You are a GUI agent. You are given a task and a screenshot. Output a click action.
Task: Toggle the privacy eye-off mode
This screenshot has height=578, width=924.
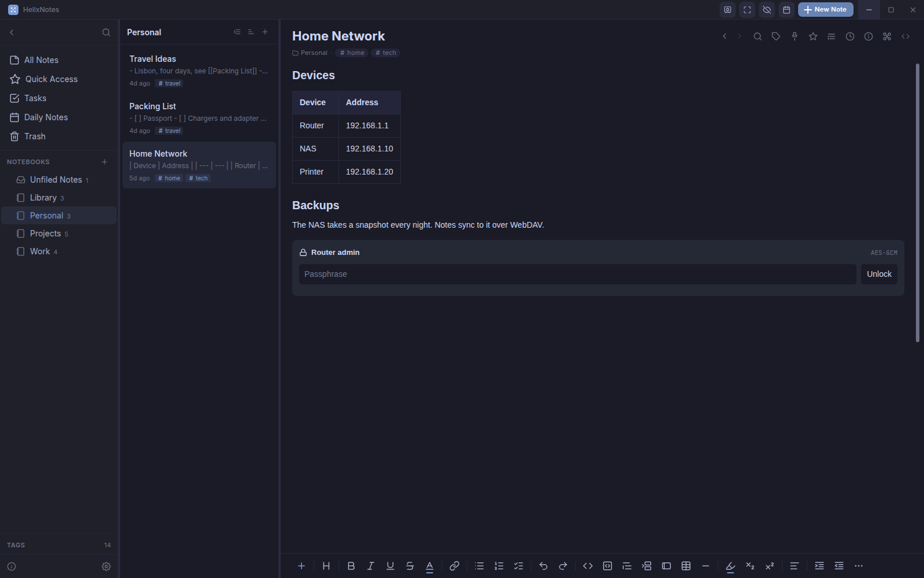(767, 10)
